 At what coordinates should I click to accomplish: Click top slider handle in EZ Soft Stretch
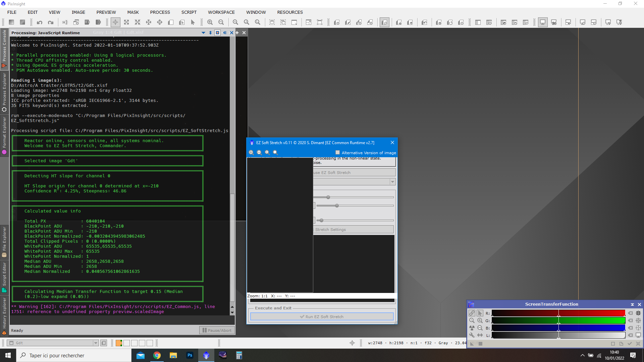pos(328,197)
